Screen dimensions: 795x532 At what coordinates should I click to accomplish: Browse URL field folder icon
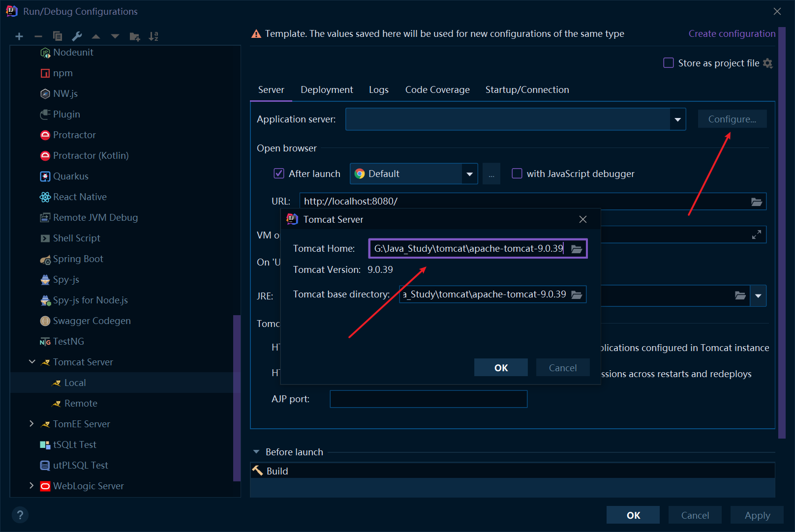757,202
